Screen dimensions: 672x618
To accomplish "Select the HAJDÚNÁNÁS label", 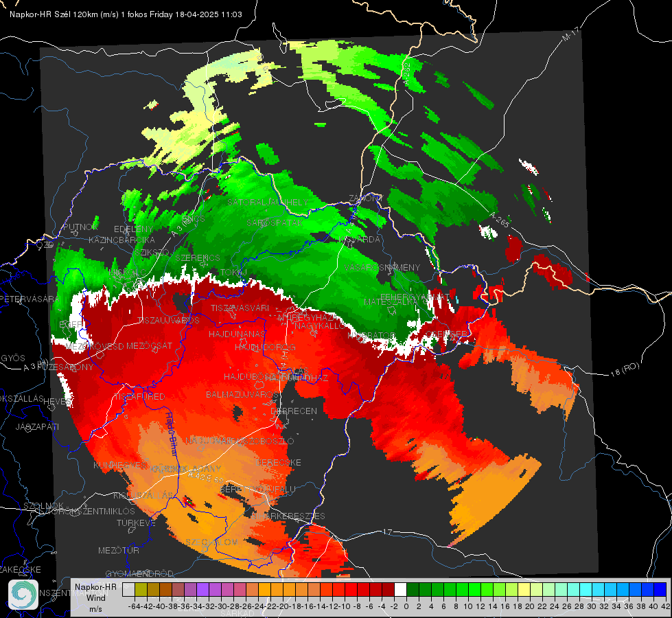I will pyautogui.click(x=237, y=334).
